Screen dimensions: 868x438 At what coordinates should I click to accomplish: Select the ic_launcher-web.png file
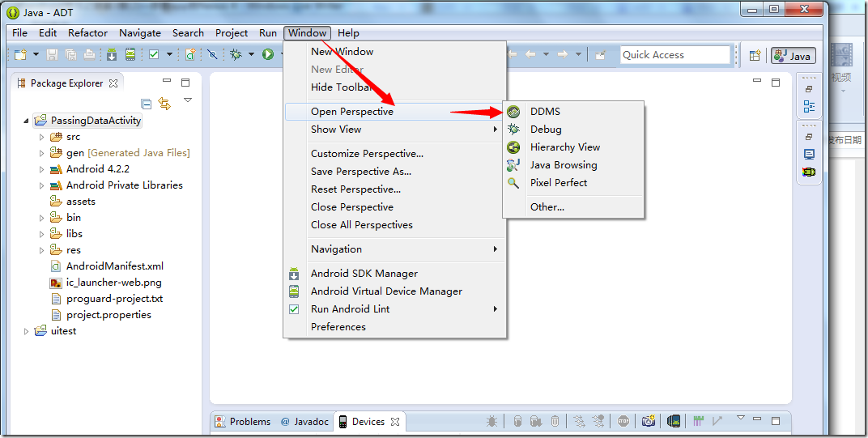pos(106,283)
